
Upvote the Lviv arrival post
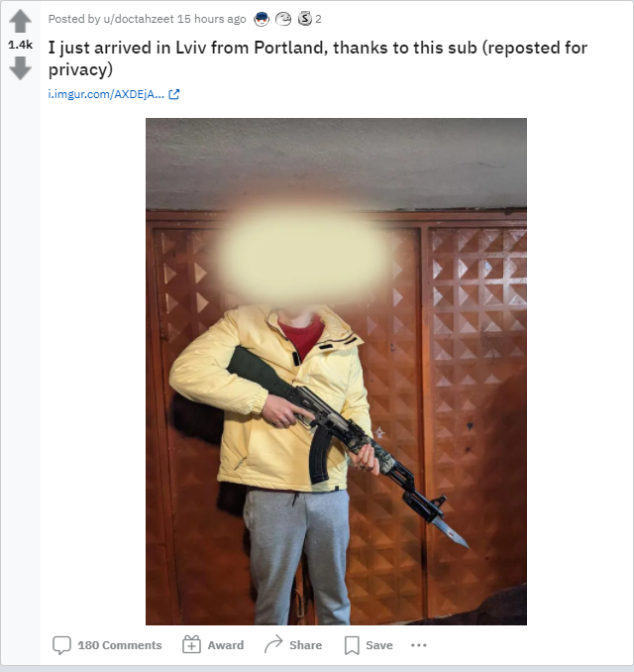click(x=20, y=22)
